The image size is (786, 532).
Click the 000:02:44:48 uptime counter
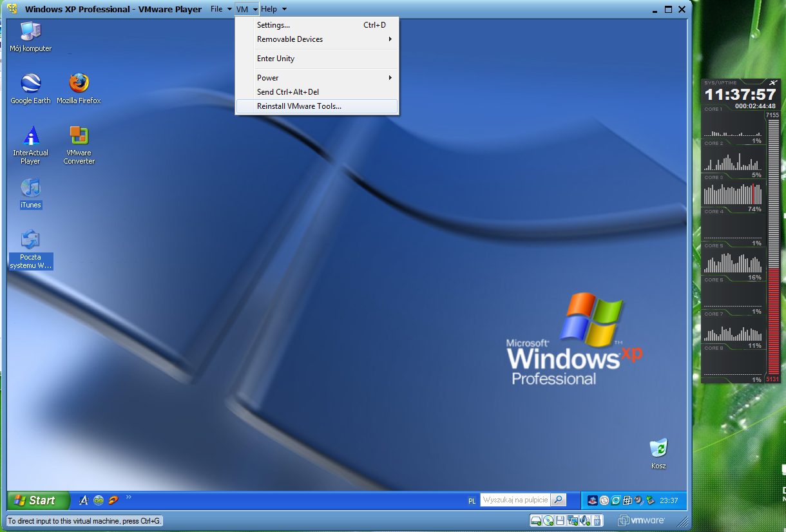[x=755, y=106]
